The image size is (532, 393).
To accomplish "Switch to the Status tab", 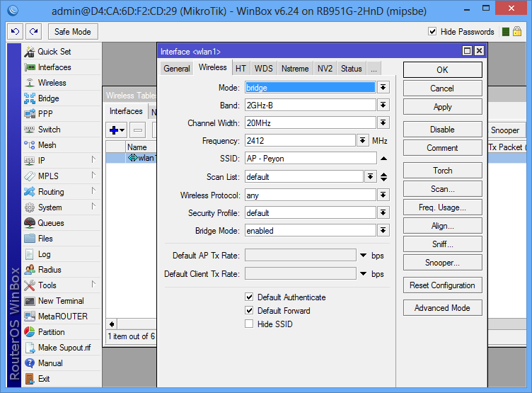I will point(352,68).
